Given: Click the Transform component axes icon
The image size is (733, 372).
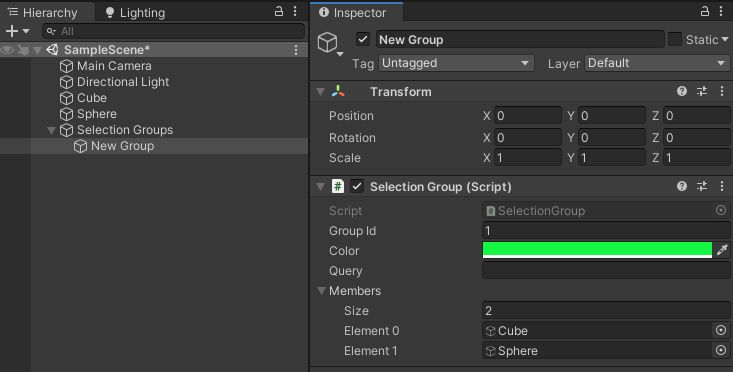Looking at the screenshot, I should coord(338,91).
